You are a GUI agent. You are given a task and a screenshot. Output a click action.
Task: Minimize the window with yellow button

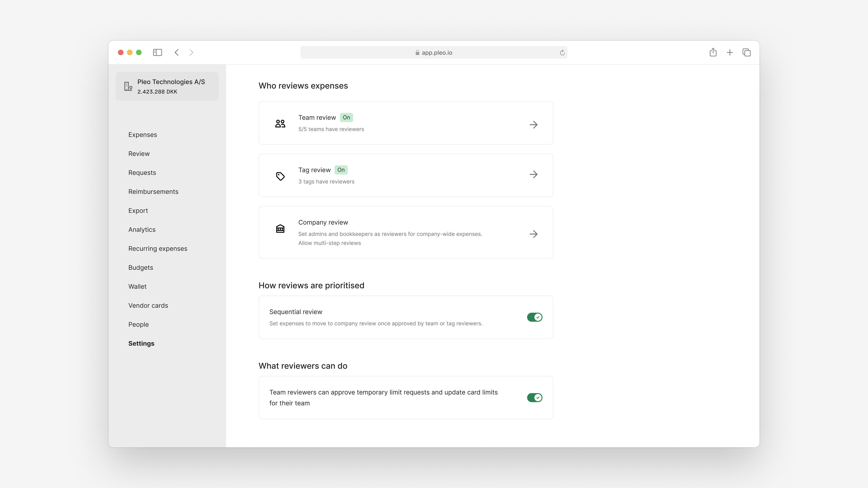tap(130, 53)
